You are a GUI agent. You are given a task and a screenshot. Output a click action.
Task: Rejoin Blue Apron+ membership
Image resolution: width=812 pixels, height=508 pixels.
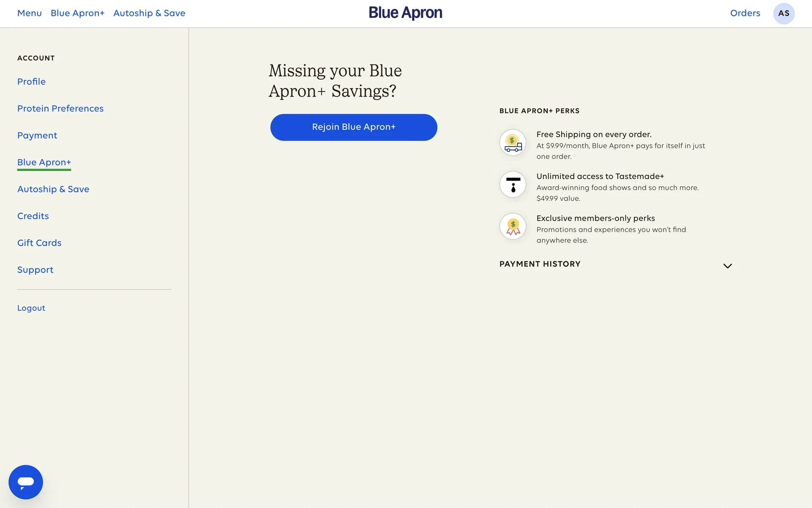354,127
